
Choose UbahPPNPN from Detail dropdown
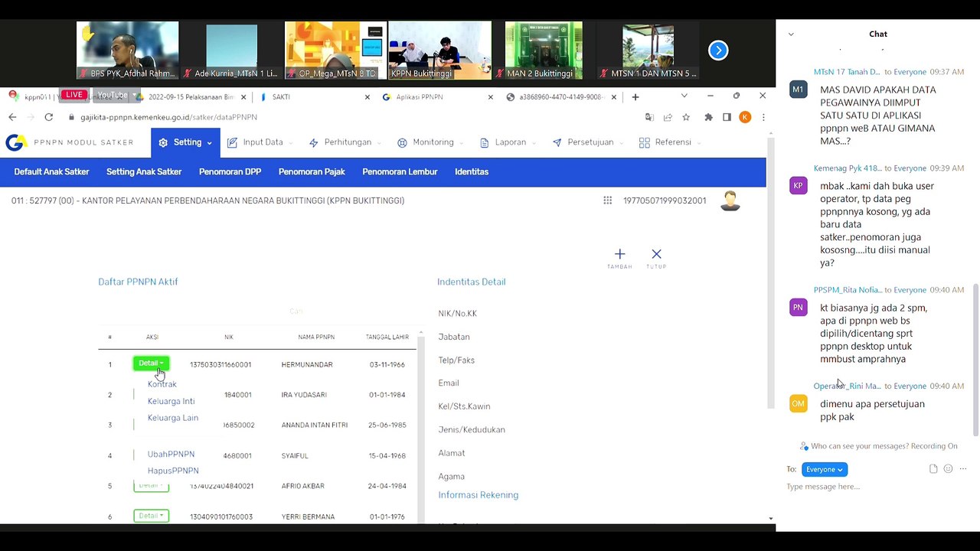[x=171, y=455]
